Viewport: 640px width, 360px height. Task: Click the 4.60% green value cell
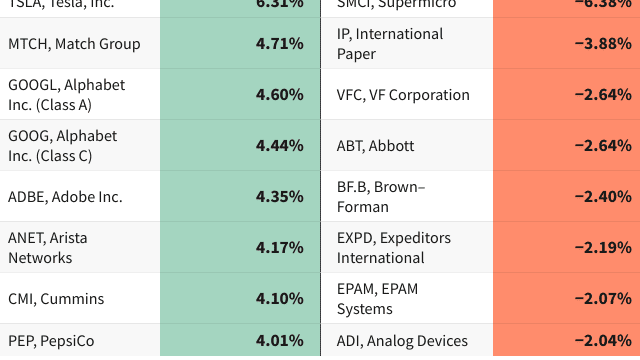[240, 94]
